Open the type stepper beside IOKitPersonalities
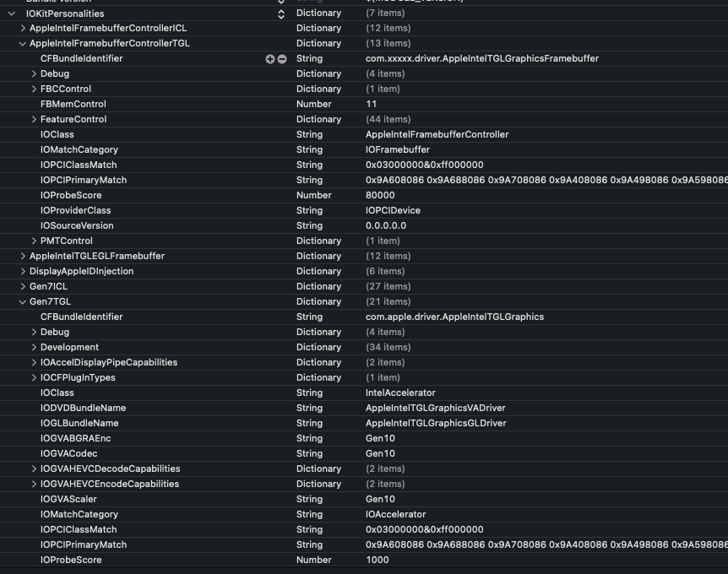 tap(281, 14)
